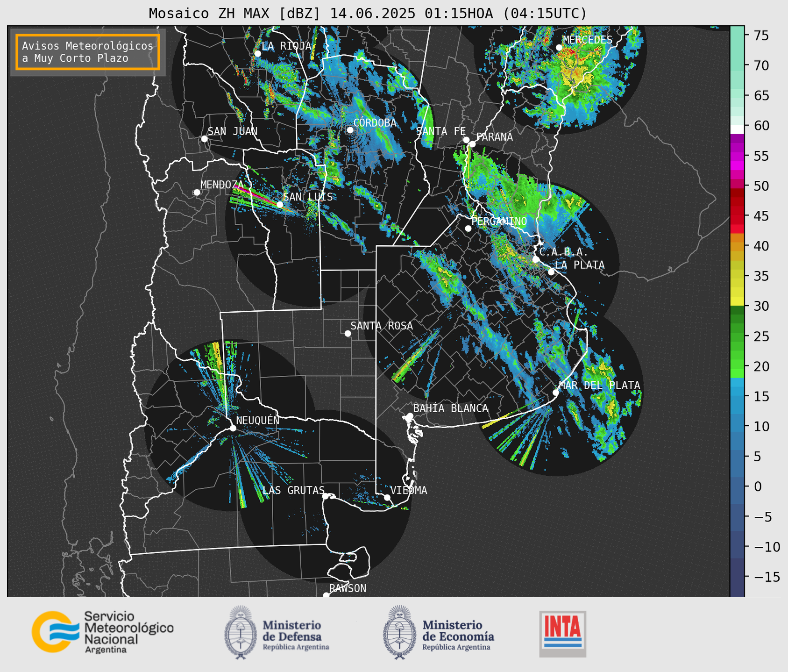
Task: Click the MAR DEL PLATA label text
Action: click(x=599, y=386)
